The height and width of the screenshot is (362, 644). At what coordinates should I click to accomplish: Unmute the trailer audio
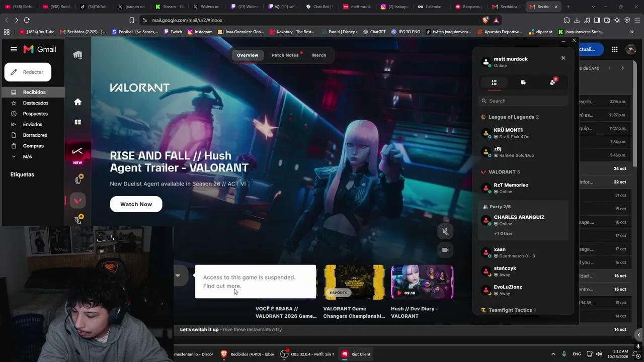(x=445, y=231)
